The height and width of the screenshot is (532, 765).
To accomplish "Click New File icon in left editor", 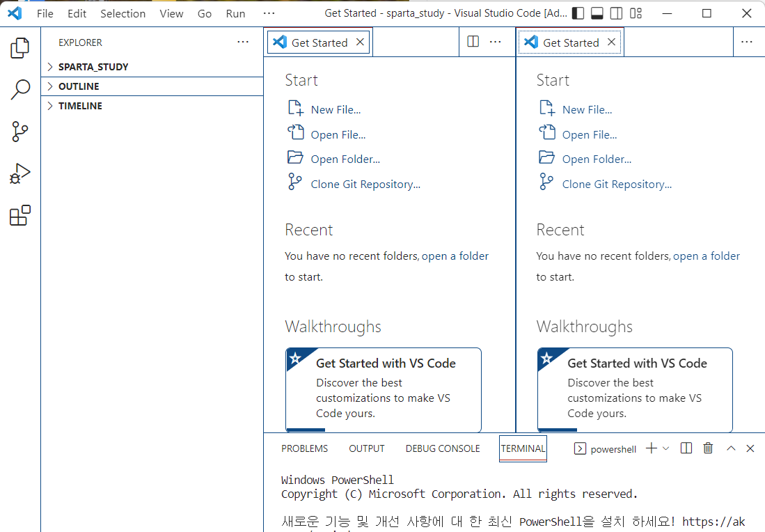I will (296, 108).
